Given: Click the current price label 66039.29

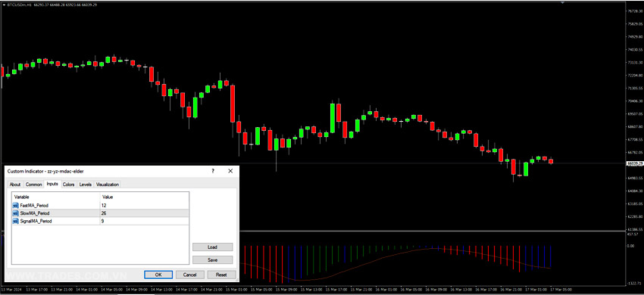Looking at the screenshot, I should [635, 163].
